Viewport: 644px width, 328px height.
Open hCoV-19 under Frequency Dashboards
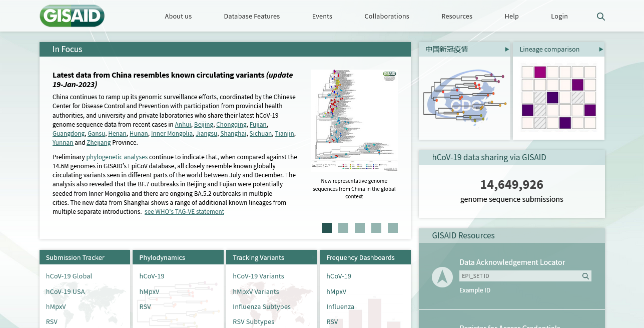pyautogui.click(x=339, y=276)
